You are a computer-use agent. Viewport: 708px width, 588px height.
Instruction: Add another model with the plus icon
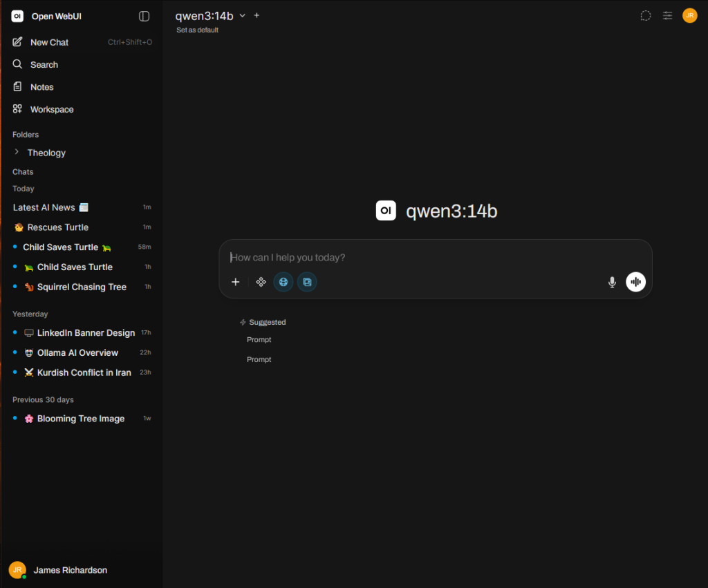(257, 15)
